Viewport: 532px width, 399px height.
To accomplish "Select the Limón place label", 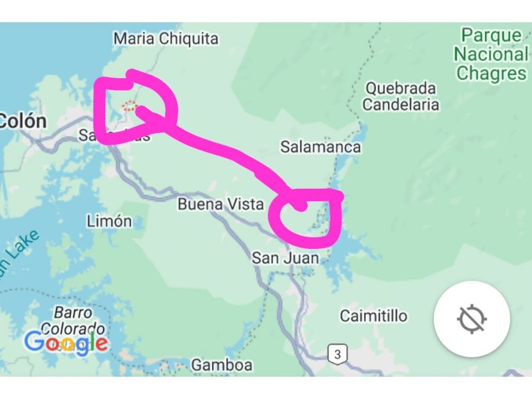I will coord(109,221).
